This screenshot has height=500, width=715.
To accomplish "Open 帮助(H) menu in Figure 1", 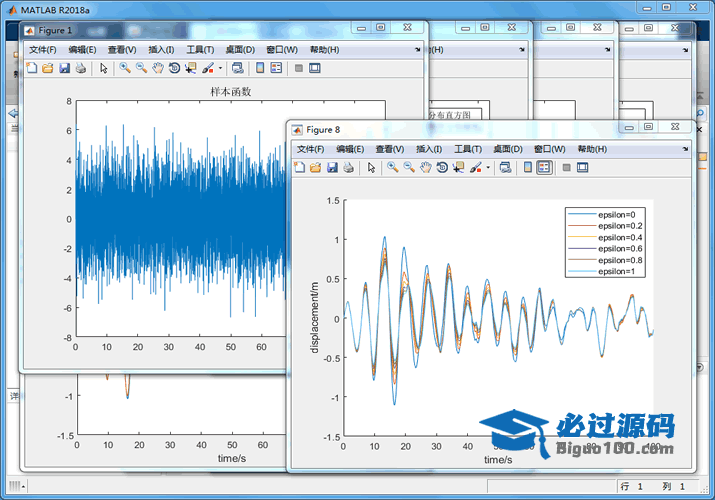I will [x=324, y=50].
